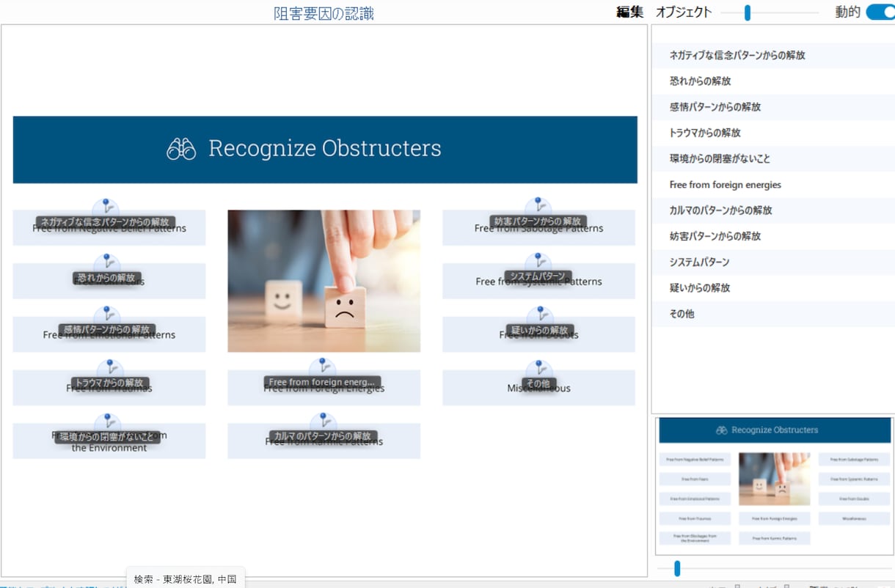This screenshot has height=588, width=895.
Task: Click オブジェクト label in top bar
Action: (684, 12)
